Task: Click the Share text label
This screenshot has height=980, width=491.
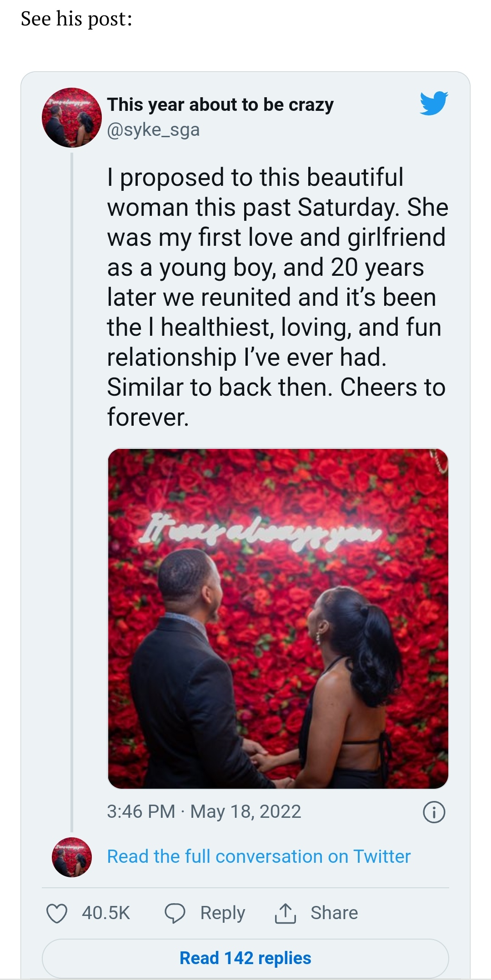Action: 334,913
